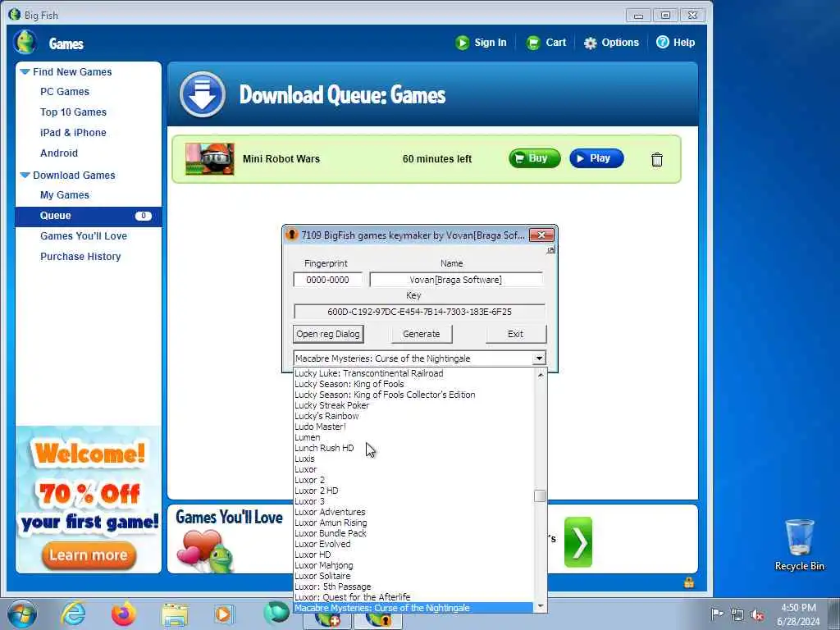Select Lunch Rush HD from list

pyautogui.click(x=413, y=448)
